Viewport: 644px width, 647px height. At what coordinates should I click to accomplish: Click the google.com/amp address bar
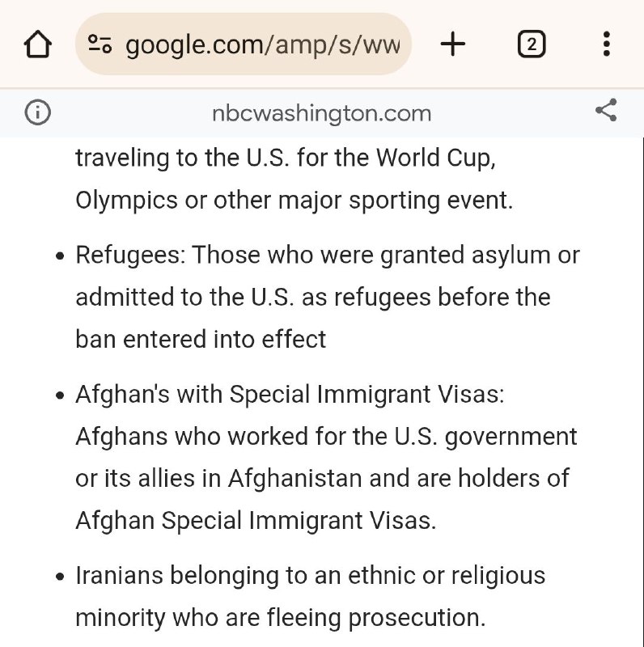coord(244,44)
